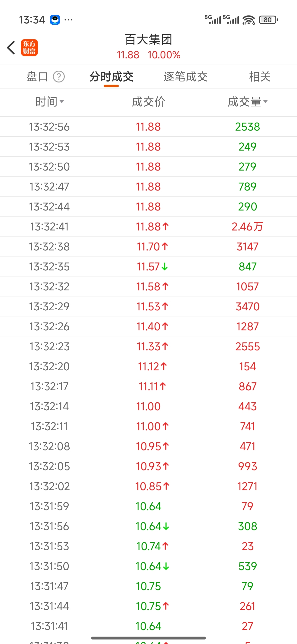Tap the 百大集团 stock title

148,39
